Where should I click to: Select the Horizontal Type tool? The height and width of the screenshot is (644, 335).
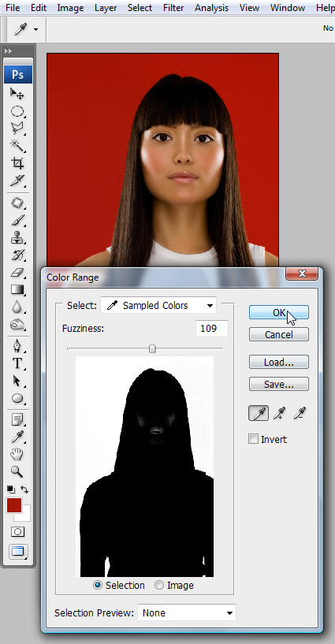(x=17, y=363)
